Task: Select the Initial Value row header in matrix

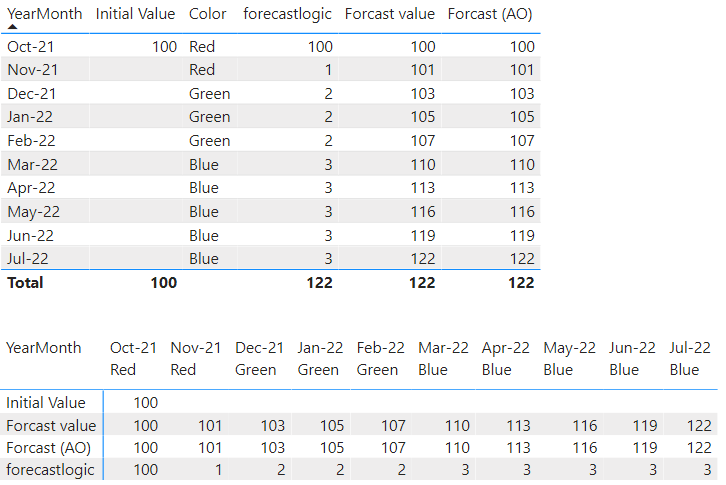Action: (x=46, y=403)
